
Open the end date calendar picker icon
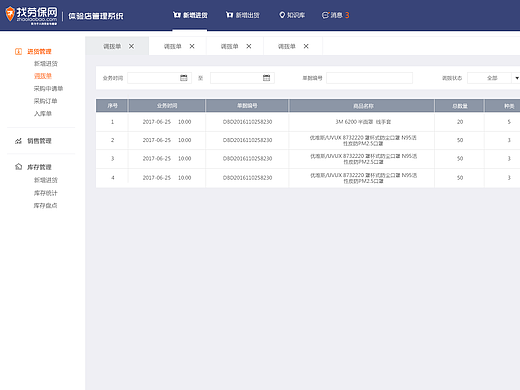tap(266, 78)
